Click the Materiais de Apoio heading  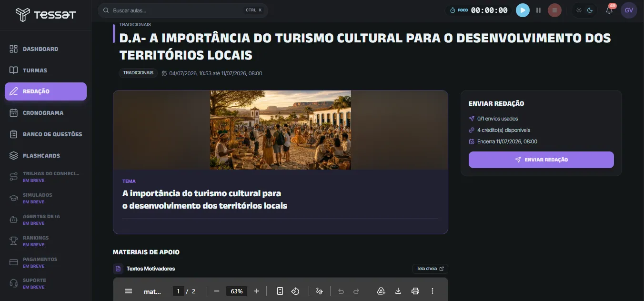[146, 252]
